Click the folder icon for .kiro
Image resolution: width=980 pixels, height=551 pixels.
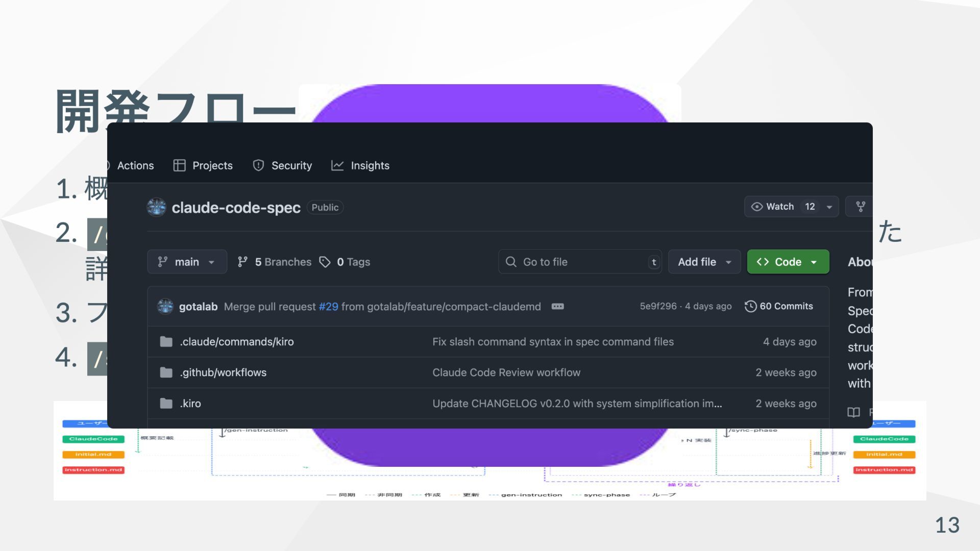coord(166,404)
